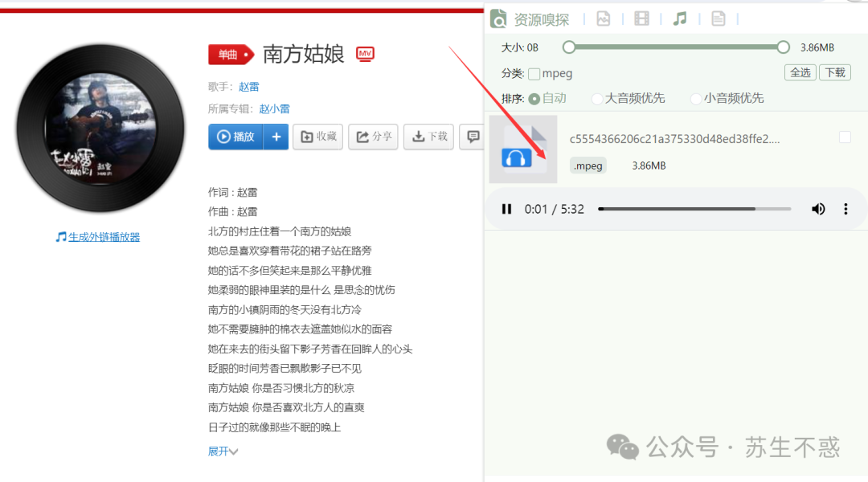The width and height of the screenshot is (868, 482).
Task: Adjust the maximum size slider handle
Action: pyautogui.click(x=783, y=47)
